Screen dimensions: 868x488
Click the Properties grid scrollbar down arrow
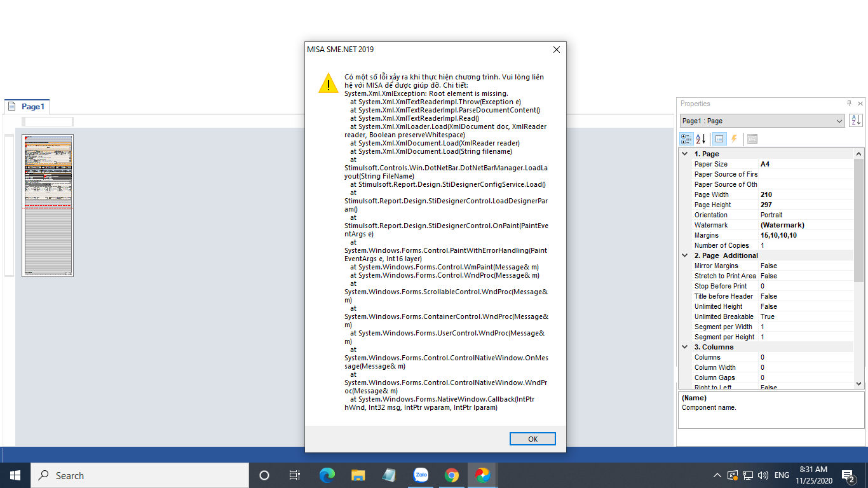(x=859, y=383)
